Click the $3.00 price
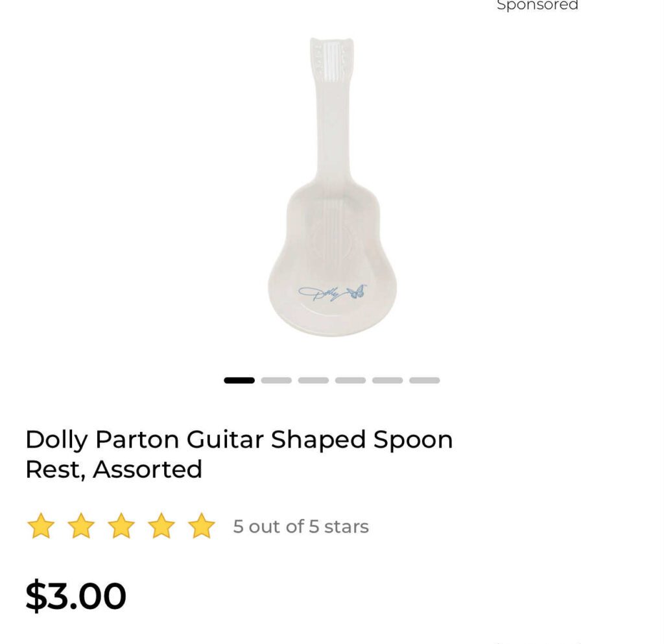The image size is (664, 644). (76, 596)
